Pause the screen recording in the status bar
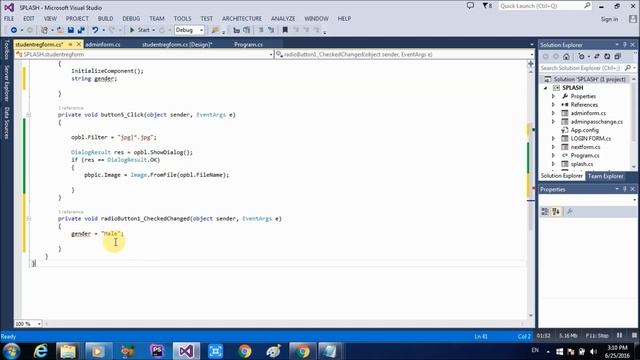This screenshot has height=360, width=640. click(619, 336)
